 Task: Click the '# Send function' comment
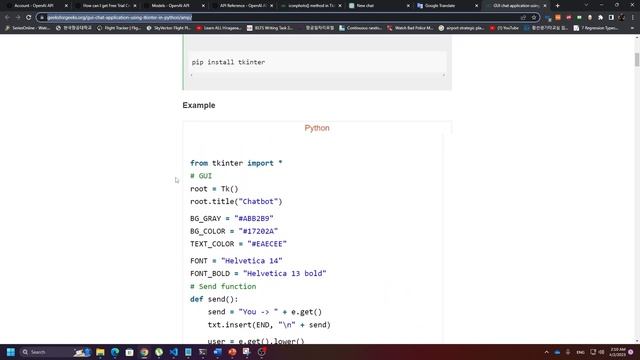click(x=223, y=287)
